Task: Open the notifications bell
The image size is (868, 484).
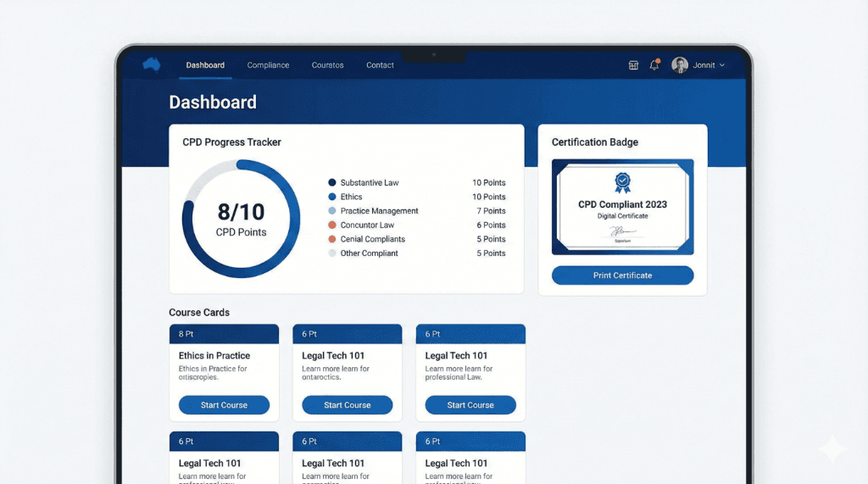Action: [654, 65]
